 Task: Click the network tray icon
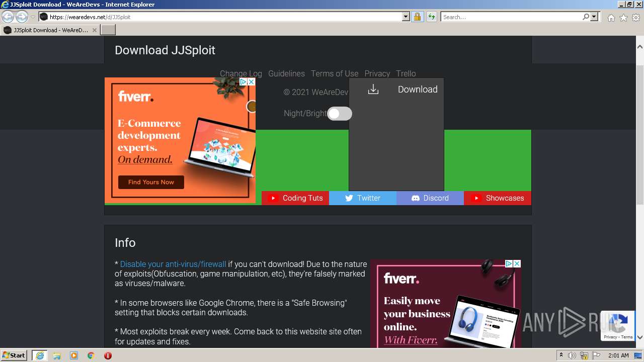click(584, 355)
